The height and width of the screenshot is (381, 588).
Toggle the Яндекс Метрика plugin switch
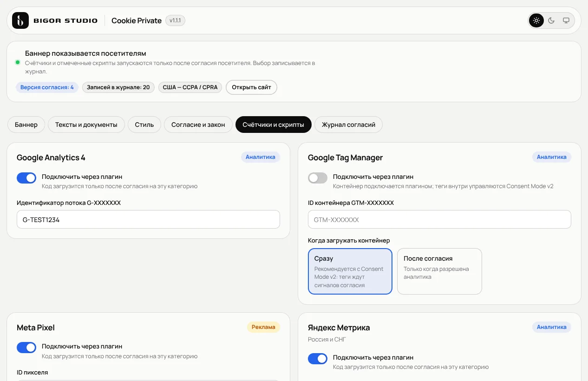click(x=318, y=359)
